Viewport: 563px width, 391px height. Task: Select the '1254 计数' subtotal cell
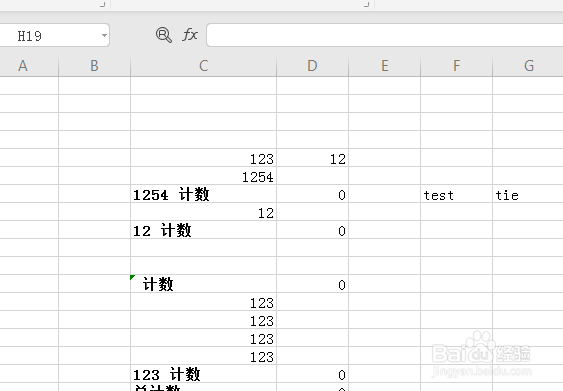(x=204, y=194)
